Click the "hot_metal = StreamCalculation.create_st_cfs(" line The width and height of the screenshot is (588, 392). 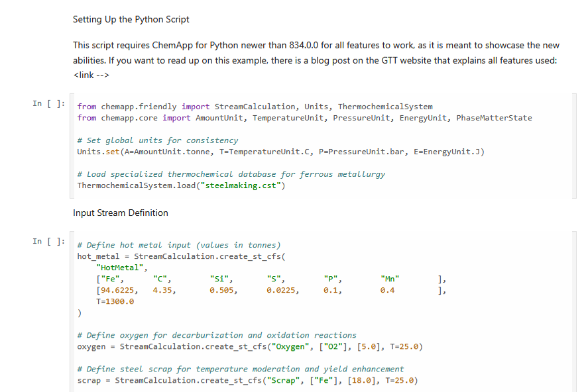pyautogui.click(x=181, y=256)
